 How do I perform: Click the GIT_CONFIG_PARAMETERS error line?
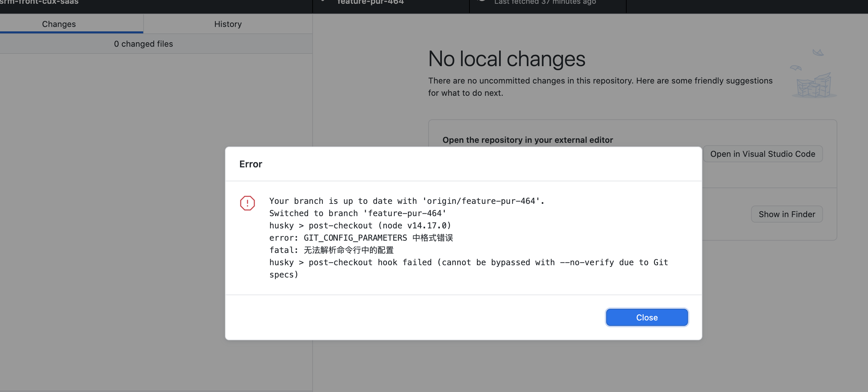[x=361, y=238]
